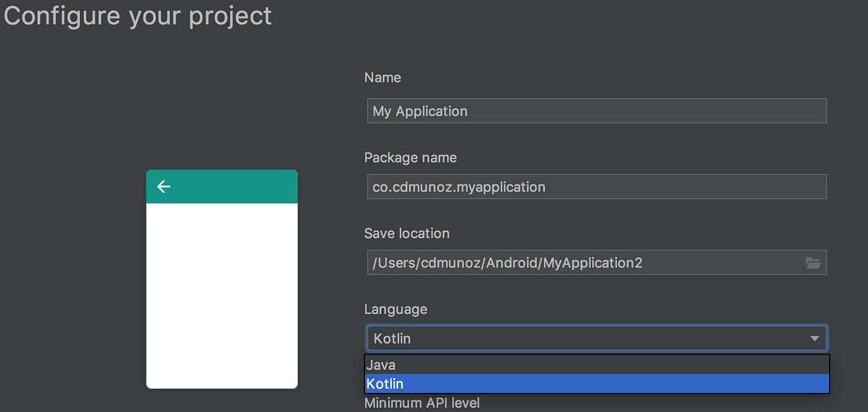Click the Package name label

click(x=410, y=158)
